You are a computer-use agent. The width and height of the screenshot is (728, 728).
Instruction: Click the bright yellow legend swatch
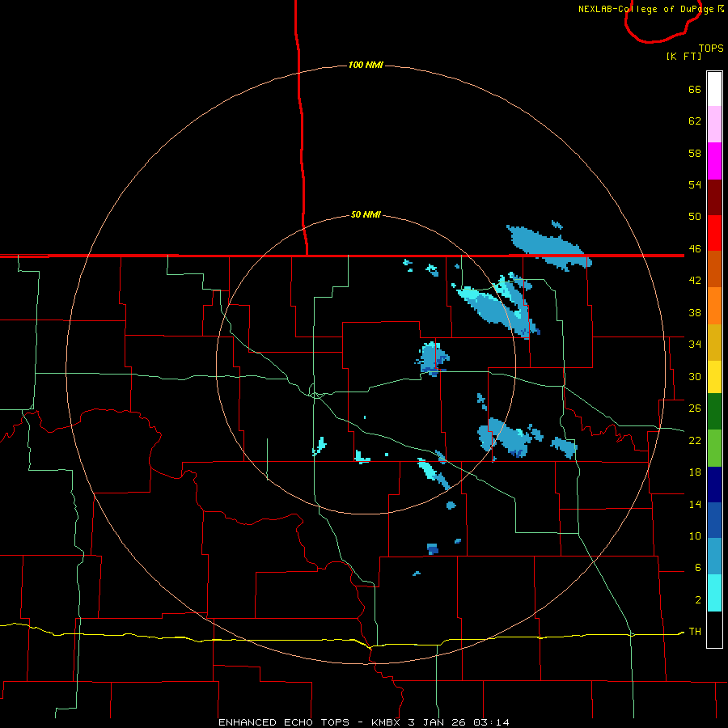[714, 377]
